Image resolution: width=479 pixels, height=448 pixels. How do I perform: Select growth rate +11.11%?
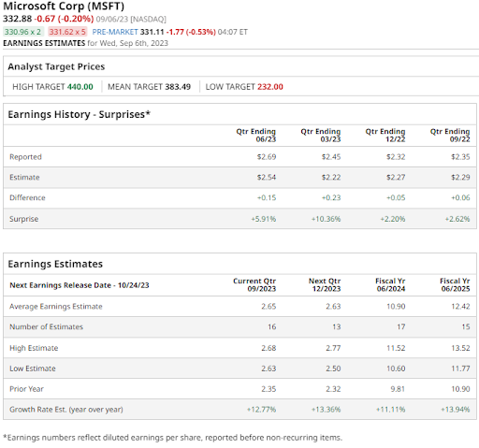pyautogui.click(x=390, y=410)
